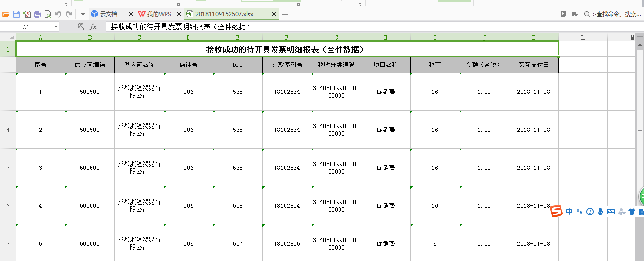The image size is (644, 261).
Task: Click the formula zoom magnifier icon
Action: 81,27
